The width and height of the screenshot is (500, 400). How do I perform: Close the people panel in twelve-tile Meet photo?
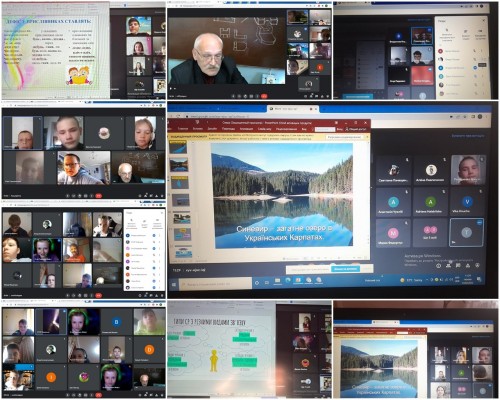pyautogui.click(x=162, y=213)
